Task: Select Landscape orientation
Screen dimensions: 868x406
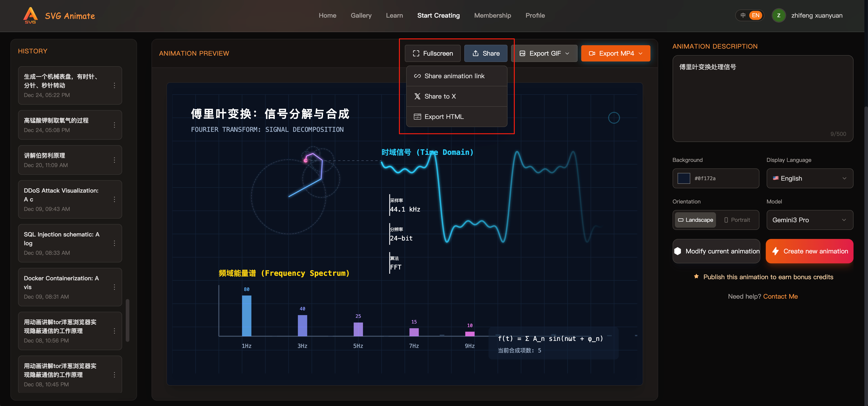Action: (x=695, y=220)
